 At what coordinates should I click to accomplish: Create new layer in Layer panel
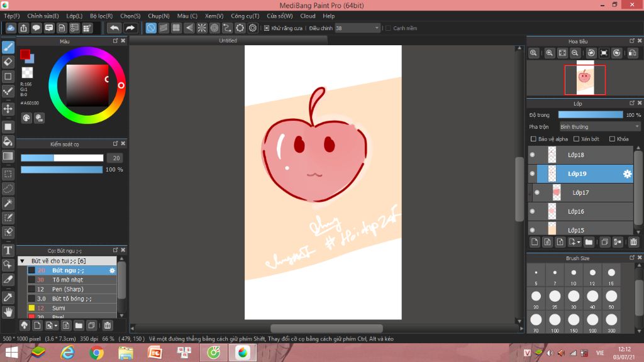pyautogui.click(x=535, y=242)
